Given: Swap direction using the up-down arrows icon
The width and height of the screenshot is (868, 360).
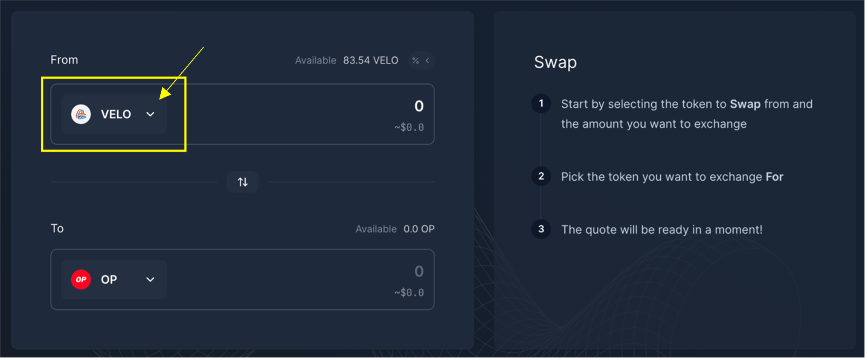Looking at the screenshot, I should coord(243,182).
